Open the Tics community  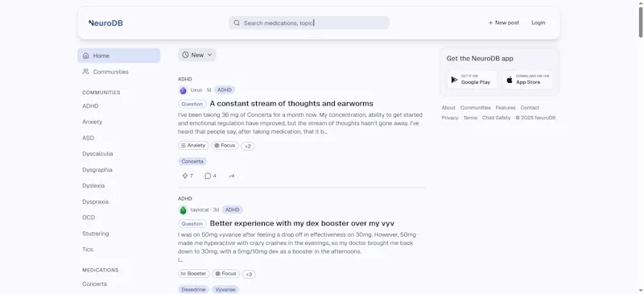(x=88, y=250)
